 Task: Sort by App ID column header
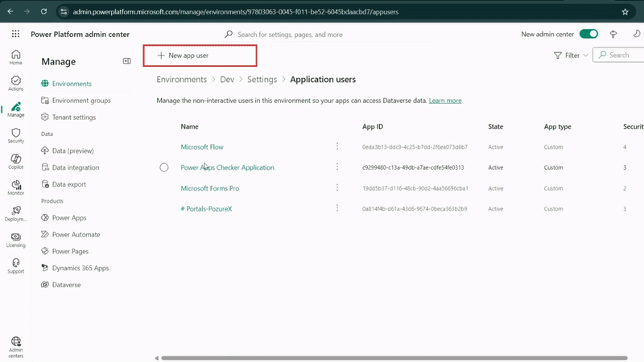[x=373, y=126]
